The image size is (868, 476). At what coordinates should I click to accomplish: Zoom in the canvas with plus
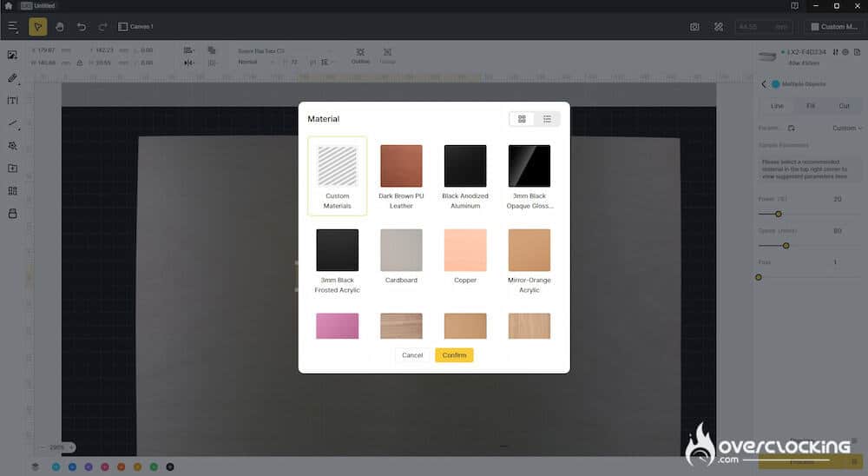71,447
